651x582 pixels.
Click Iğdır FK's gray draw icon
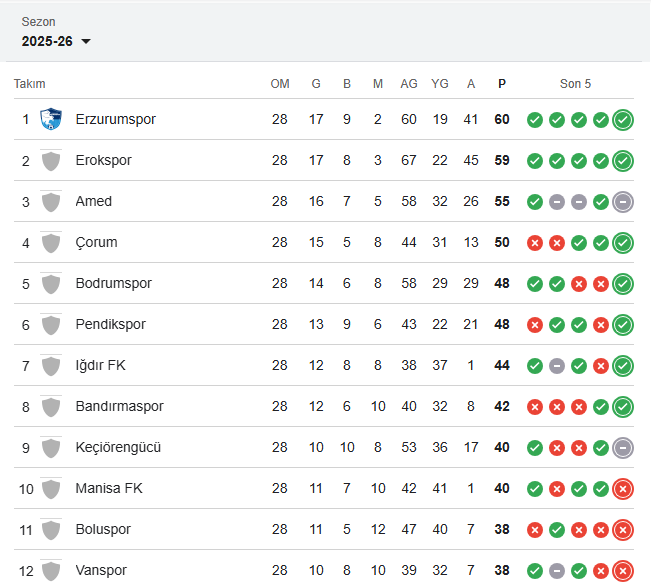coord(557,366)
